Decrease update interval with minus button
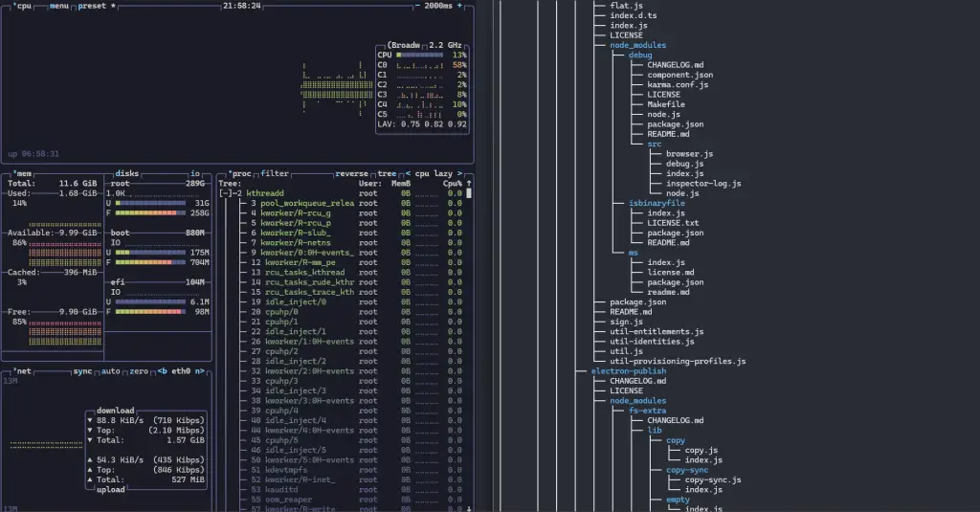The width and height of the screenshot is (980, 512). click(x=418, y=6)
